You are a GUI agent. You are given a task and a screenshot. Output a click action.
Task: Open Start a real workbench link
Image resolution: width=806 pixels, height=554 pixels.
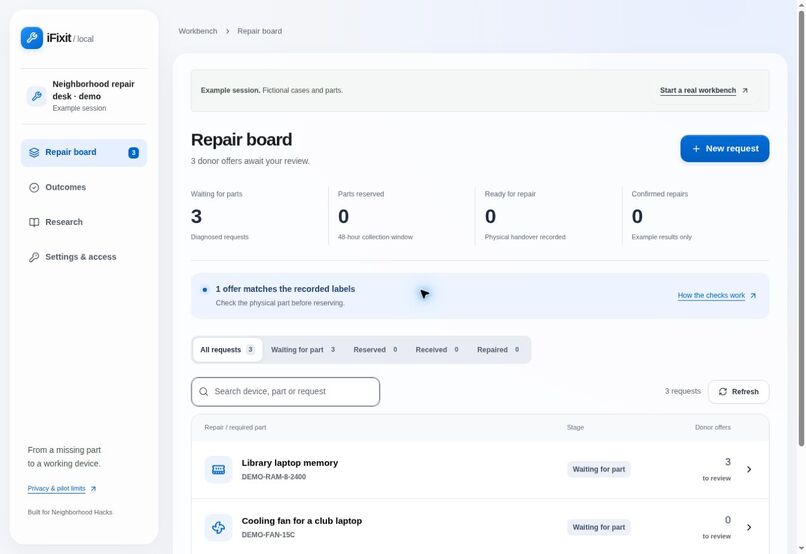coord(698,90)
